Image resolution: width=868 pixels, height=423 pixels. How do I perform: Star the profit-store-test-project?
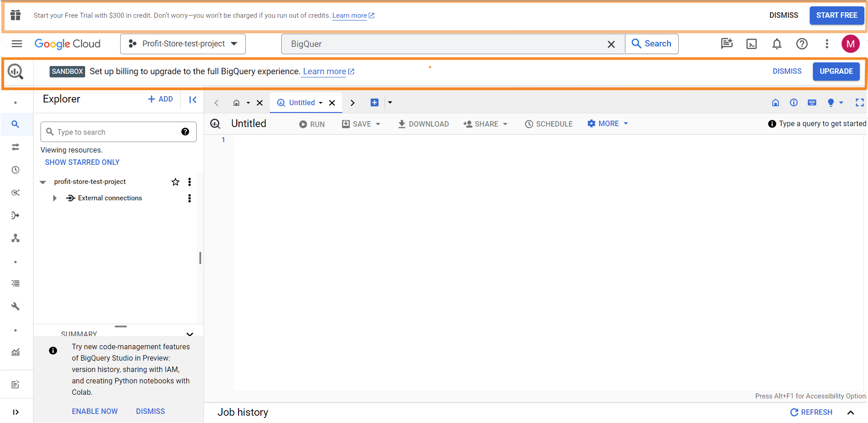pos(175,182)
